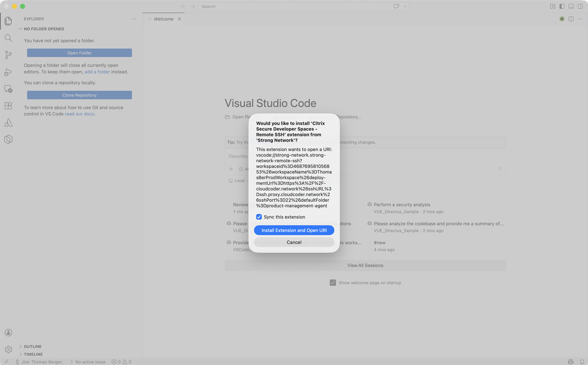Click Customize Layout icon in title bar
The height and width of the screenshot is (365, 588).
[553, 6]
